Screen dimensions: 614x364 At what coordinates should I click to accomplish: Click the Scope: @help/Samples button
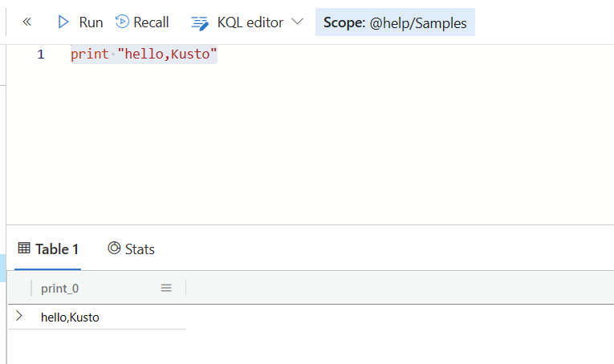coord(395,22)
